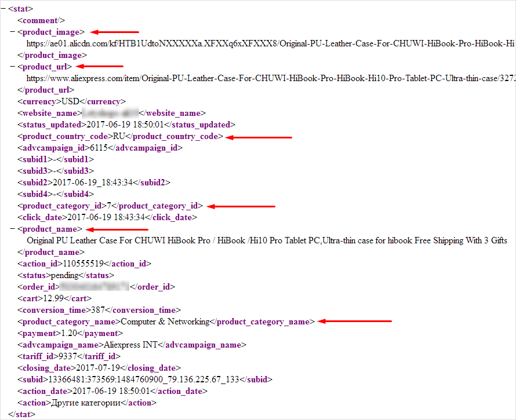Collapse the product_url element

[13, 67]
